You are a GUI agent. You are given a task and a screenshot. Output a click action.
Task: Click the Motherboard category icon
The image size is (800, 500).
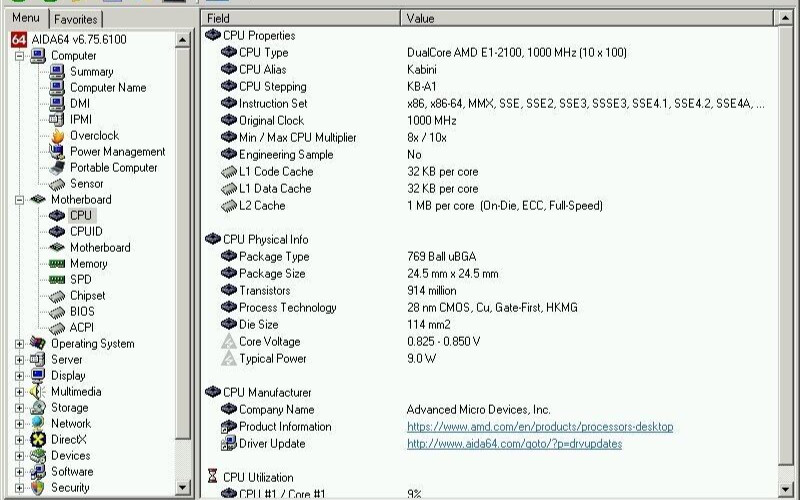click(x=38, y=199)
